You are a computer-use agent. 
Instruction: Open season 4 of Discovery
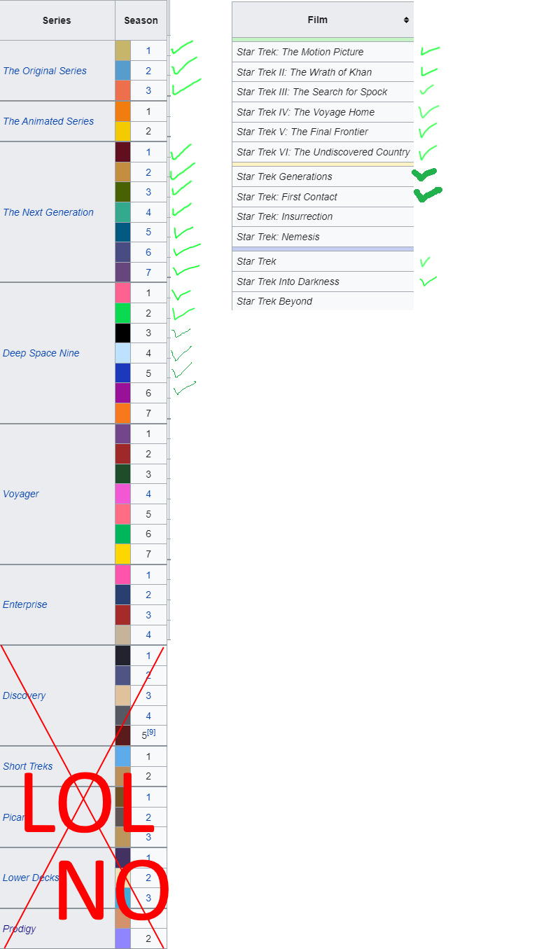click(148, 716)
